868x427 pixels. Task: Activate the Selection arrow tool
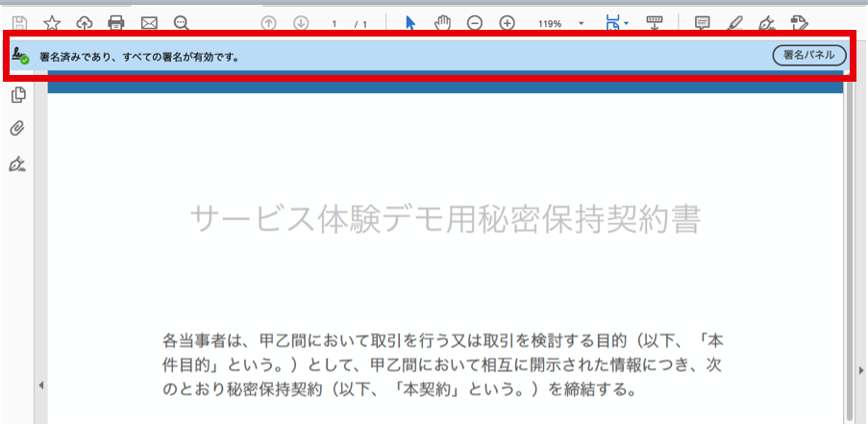pos(410,23)
